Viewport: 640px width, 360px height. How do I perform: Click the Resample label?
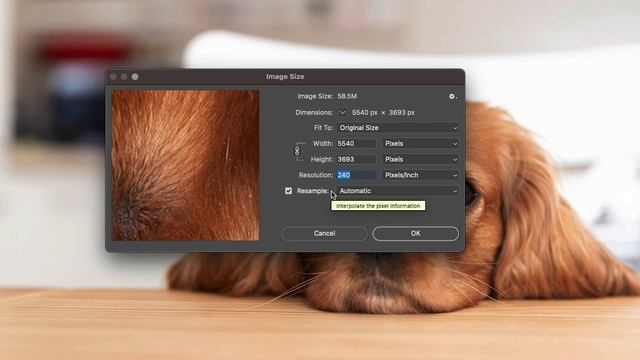pyautogui.click(x=313, y=191)
